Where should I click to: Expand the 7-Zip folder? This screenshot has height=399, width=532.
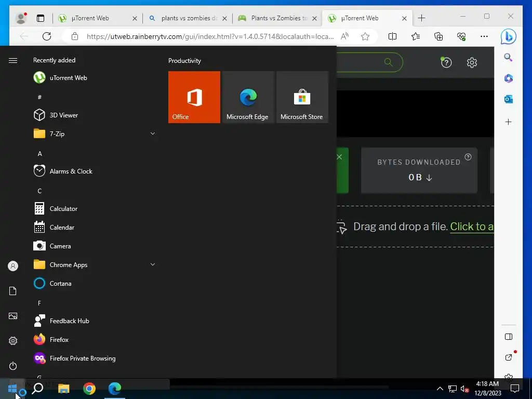pos(95,134)
